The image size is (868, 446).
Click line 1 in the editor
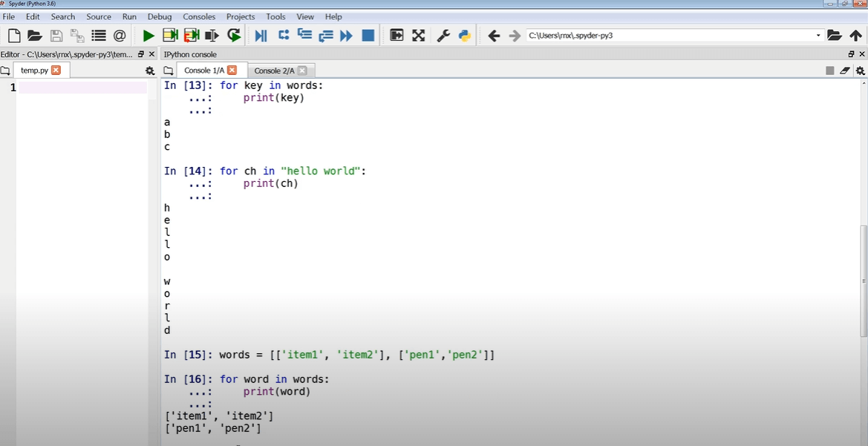(x=83, y=88)
